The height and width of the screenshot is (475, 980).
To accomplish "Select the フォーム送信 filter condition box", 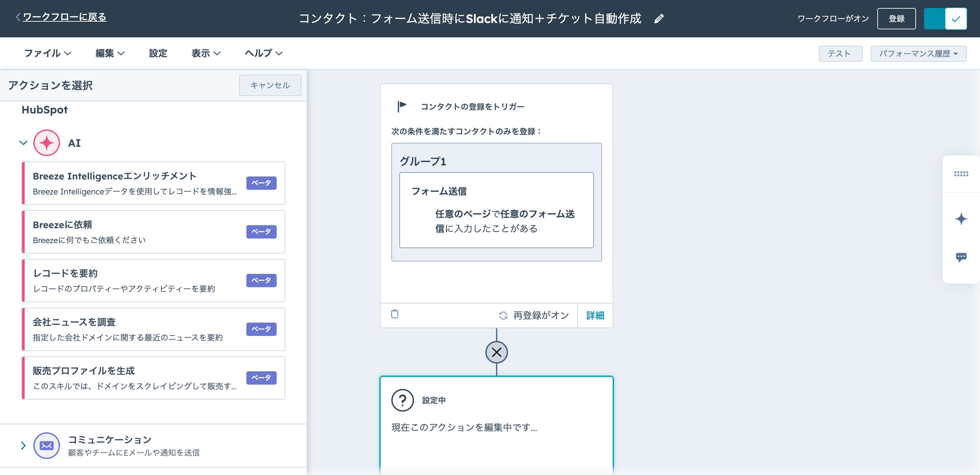I will tap(496, 209).
